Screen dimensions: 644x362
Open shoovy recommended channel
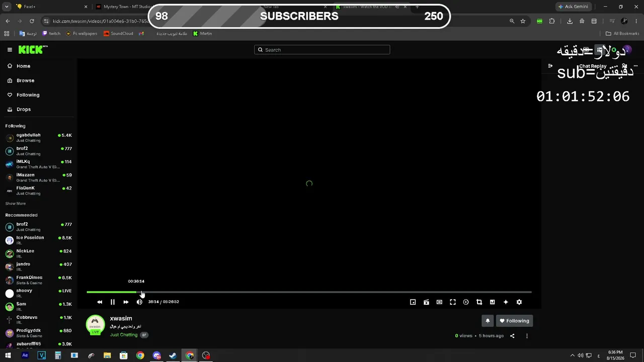click(39, 293)
